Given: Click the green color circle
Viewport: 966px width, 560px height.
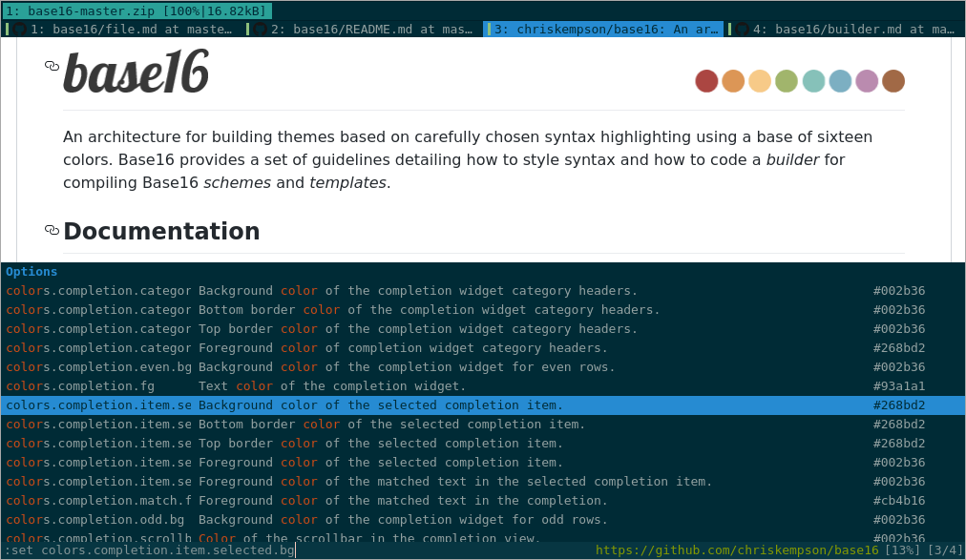Looking at the screenshot, I should tap(787, 81).
